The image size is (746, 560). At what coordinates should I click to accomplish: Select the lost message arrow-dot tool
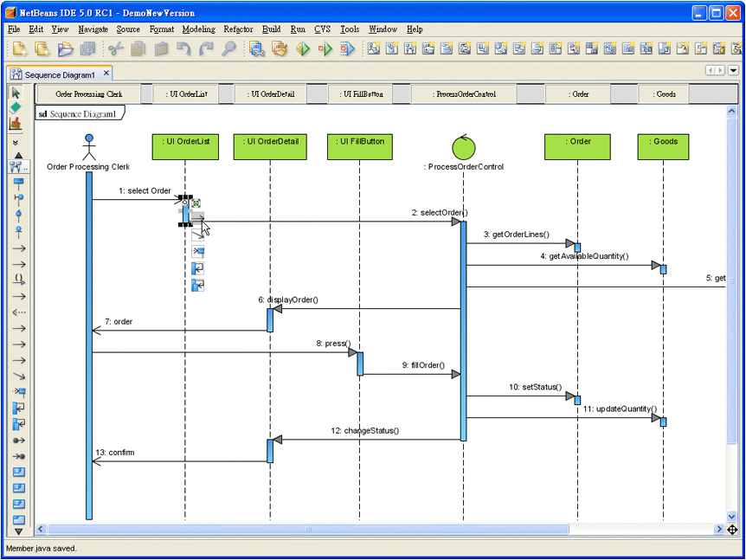coord(18,456)
